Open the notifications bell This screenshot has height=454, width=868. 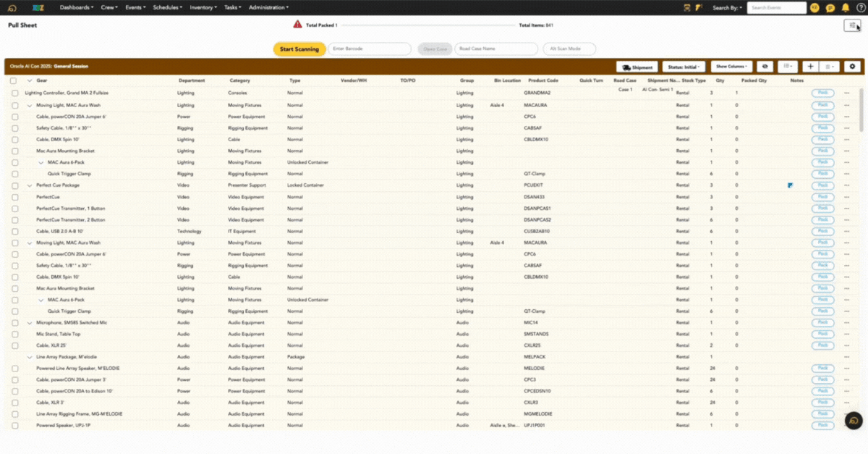[x=845, y=8]
